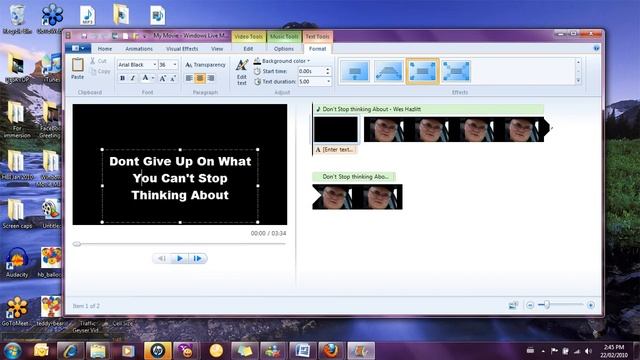This screenshot has width=640, height=360.
Task: Click the grow font size icon
Action: click(163, 78)
